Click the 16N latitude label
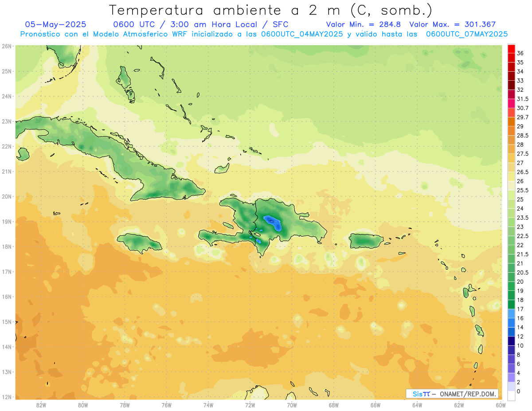This screenshot has height=411, width=532. (x=7, y=297)
